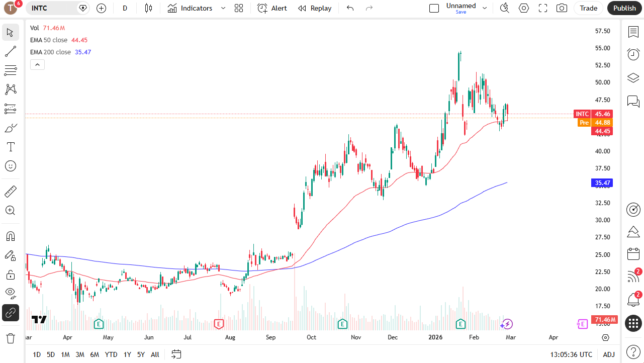Open the candlestick chart style selector

tap(148, 8)
